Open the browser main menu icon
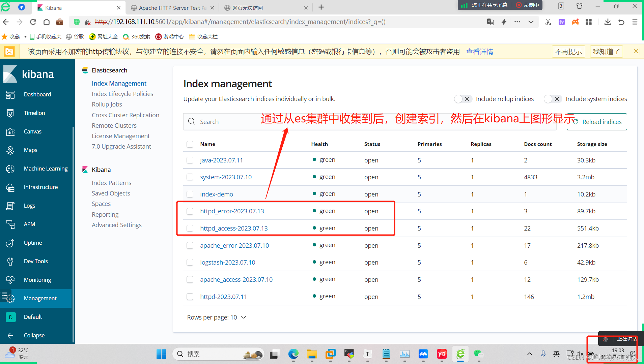Image resolution: width=644 pixels, height=364 pixels. click(x=635, y=22)
